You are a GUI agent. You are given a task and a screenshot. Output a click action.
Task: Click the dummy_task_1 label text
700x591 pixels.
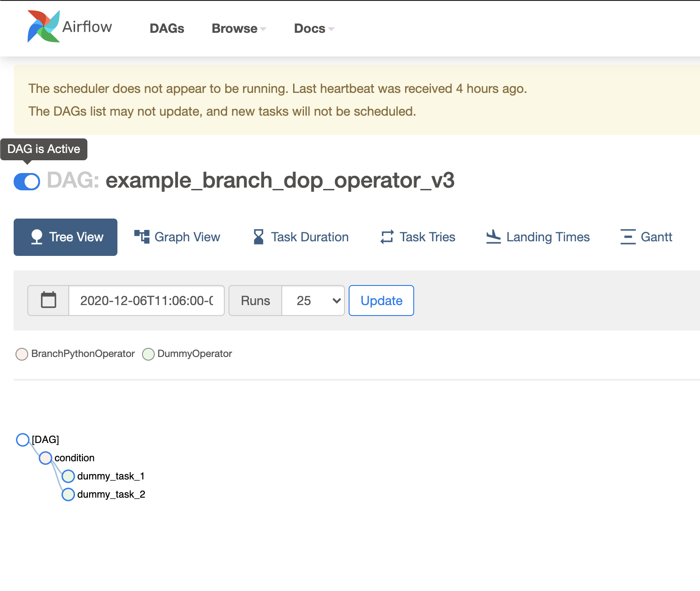coord(111,476)
